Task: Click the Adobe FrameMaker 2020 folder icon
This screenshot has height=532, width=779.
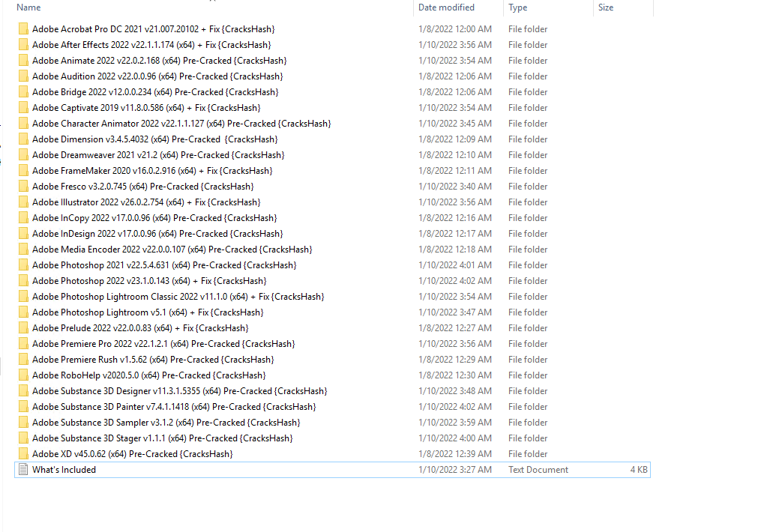Action: 23,170
